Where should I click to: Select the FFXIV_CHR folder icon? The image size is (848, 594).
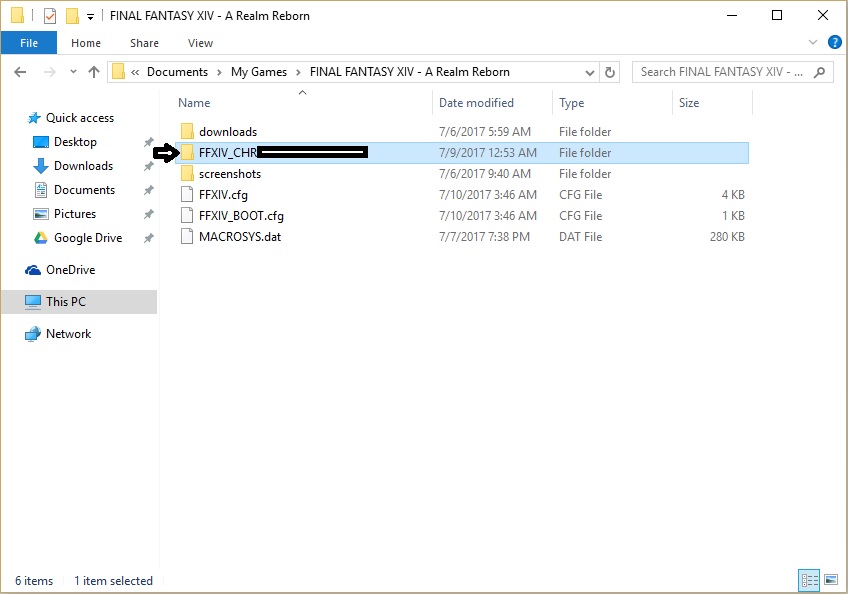(x=187, y=153)
